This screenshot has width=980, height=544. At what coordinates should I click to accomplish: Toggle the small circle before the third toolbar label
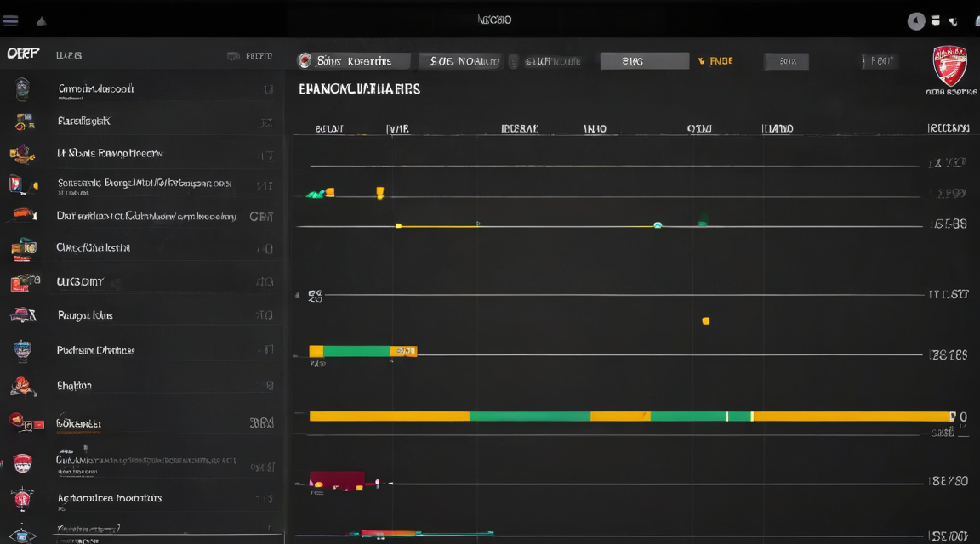coord(514,61)
